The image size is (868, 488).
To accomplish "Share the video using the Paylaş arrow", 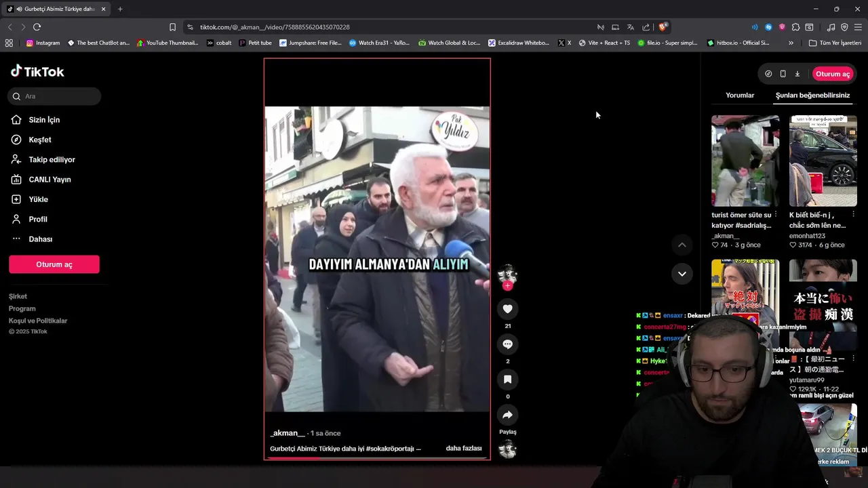I will [507, 415].
